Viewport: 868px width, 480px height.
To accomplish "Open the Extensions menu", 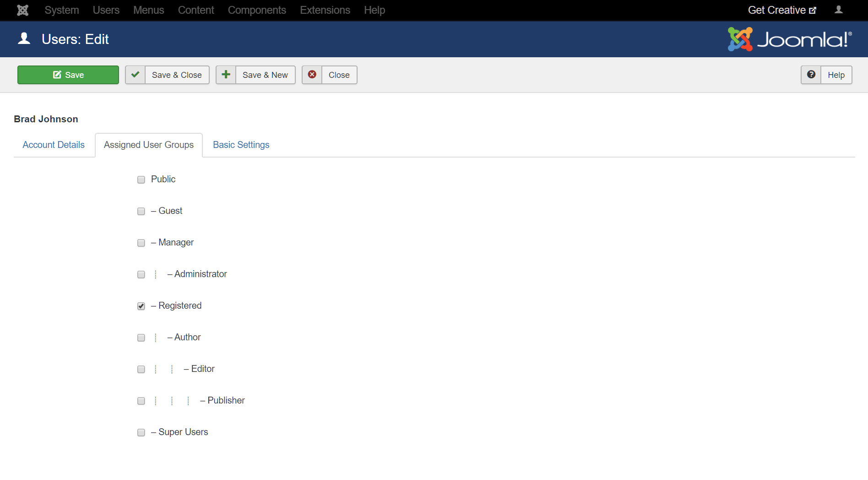I will (x=325, y=10).
